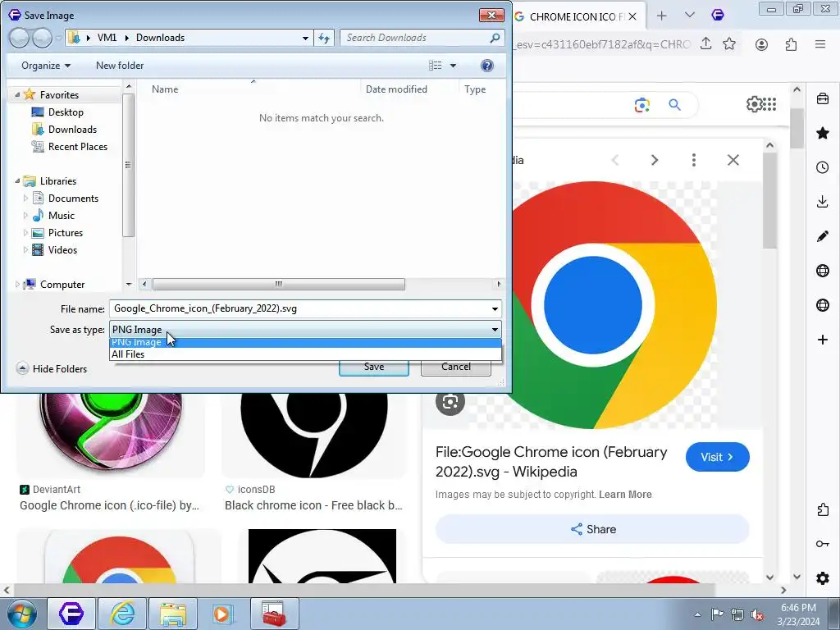Viewport: 840px width, 630px height.
Task: Open tab list chevron in browser tab bar
Action: (x=689, y=16)
